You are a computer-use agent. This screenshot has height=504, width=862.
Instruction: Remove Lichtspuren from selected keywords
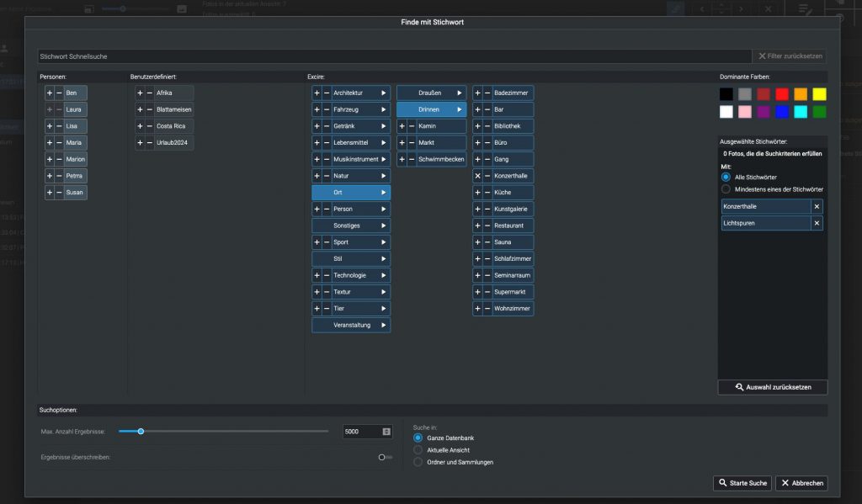(x=817, y=222)
